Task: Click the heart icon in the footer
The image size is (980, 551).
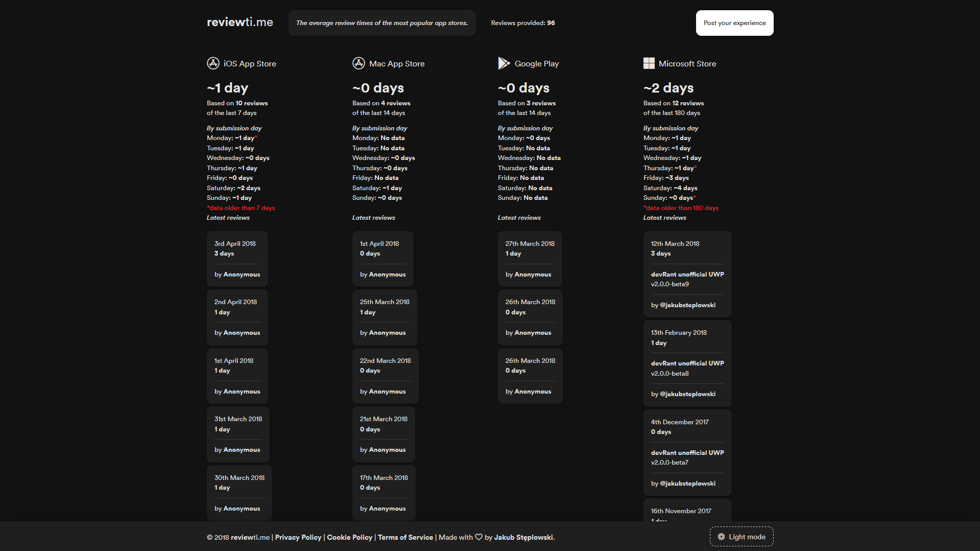Action: pyautogui.click(x=479, y=537)
